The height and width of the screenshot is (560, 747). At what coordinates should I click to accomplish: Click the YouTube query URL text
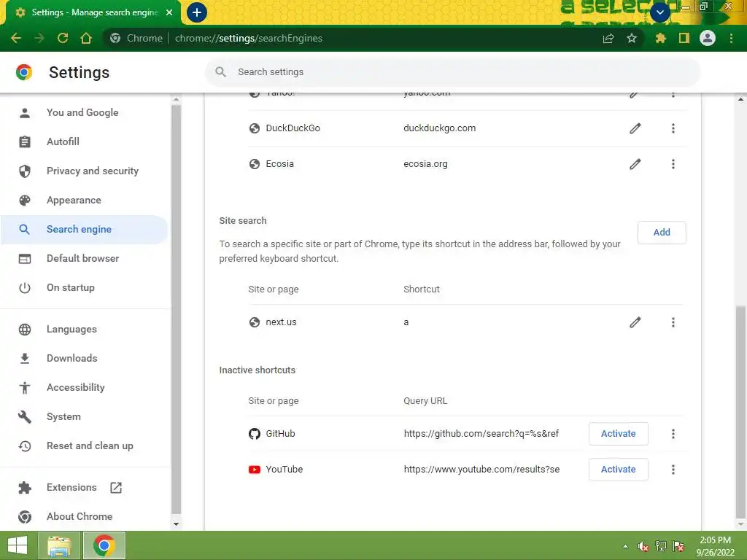(481, 470)
